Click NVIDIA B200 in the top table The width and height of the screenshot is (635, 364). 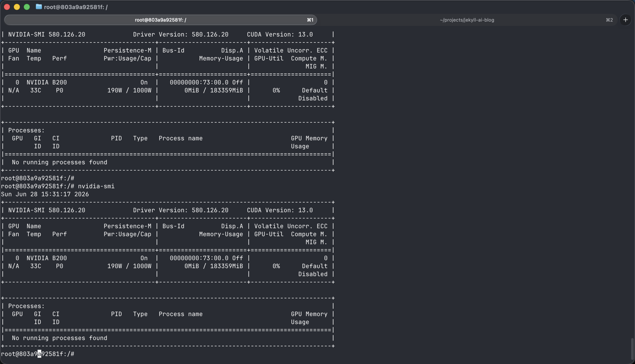click(x=47, y=82)
